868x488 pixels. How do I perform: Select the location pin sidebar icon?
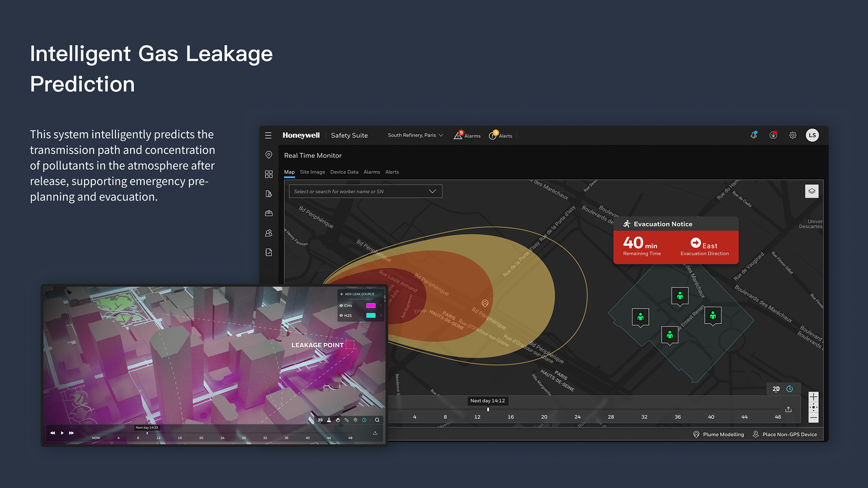point(269,155)
